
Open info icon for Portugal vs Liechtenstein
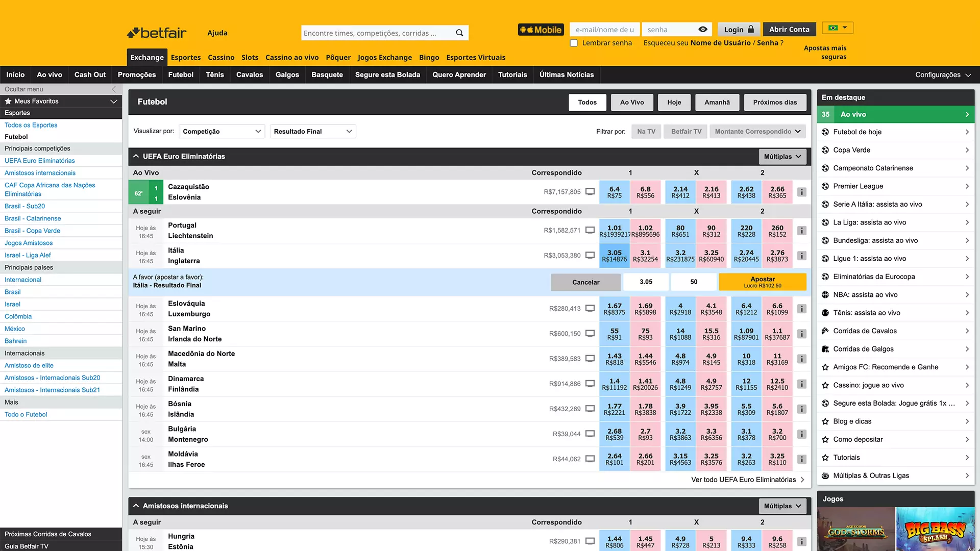[802, 231]
